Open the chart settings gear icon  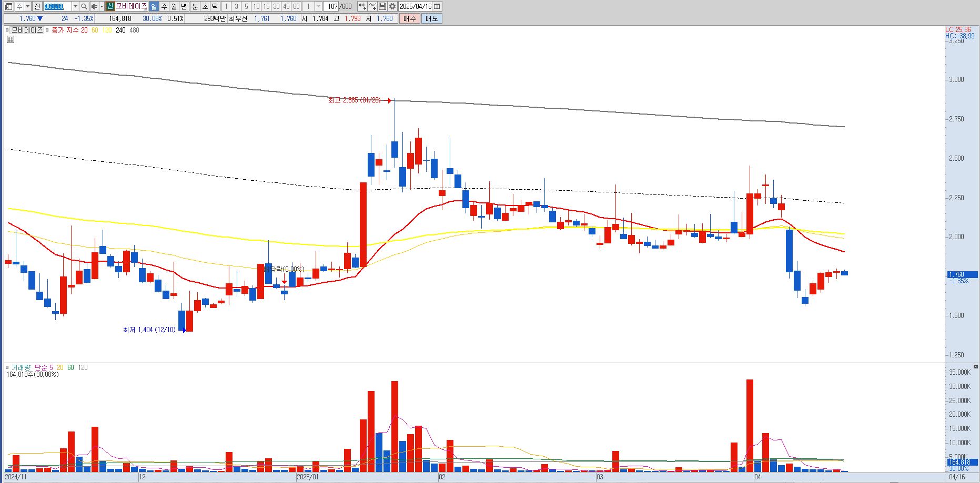coord(392,6)
